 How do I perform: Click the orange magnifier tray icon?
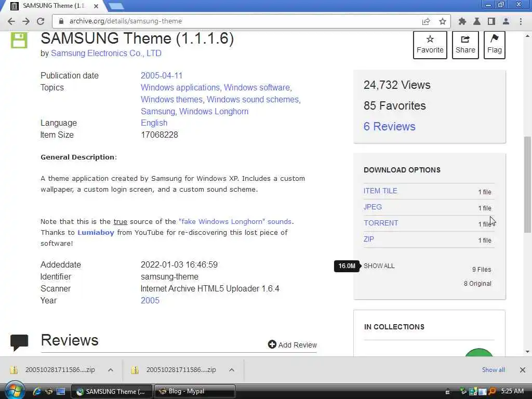coord(492,391)
